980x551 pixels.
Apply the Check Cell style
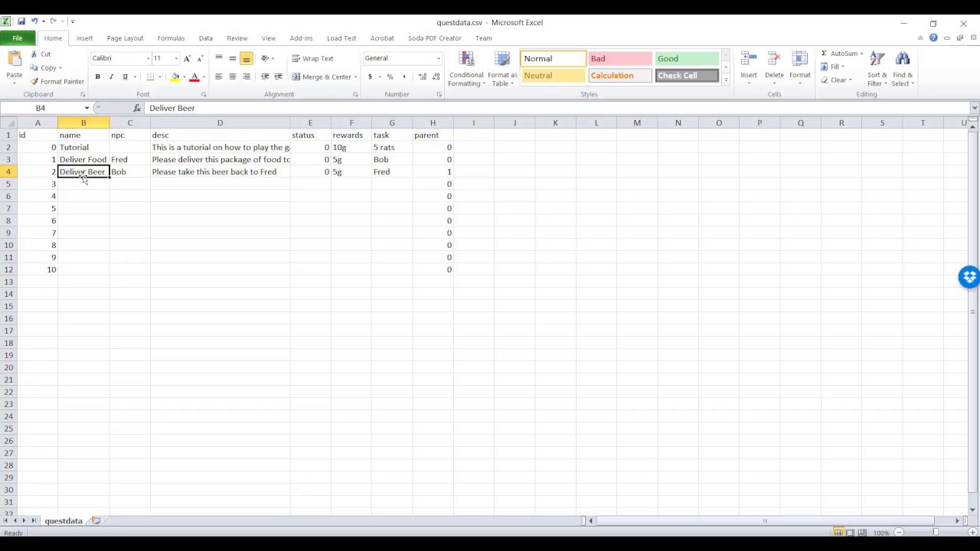686,76
